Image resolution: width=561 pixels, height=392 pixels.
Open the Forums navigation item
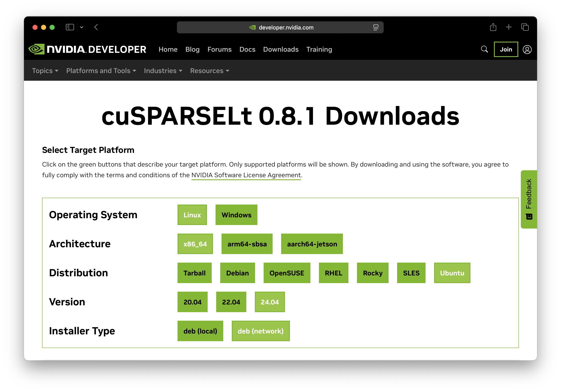point(219,49)
